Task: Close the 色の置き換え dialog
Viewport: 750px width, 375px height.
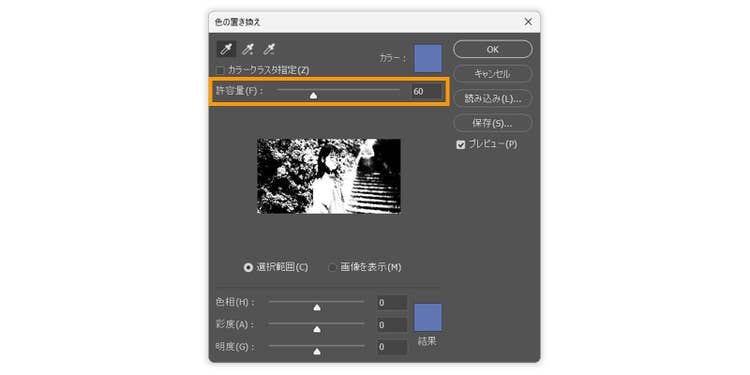Action: (528, 22)
